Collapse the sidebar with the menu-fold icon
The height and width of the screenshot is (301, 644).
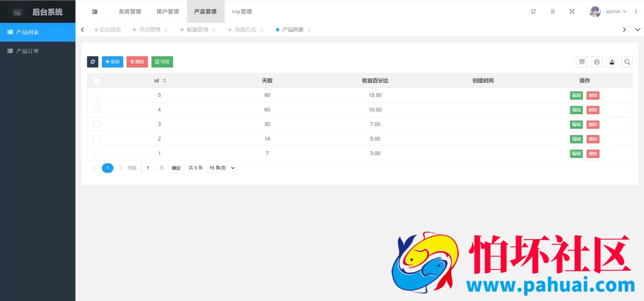(95, 12)
